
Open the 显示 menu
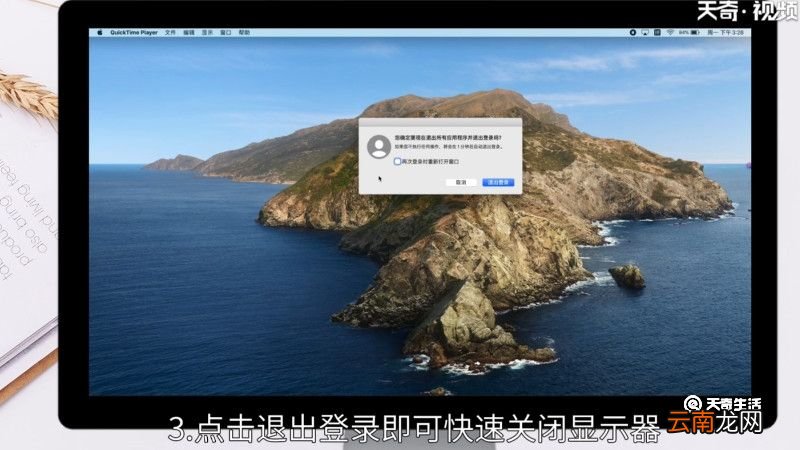point(207,32)
